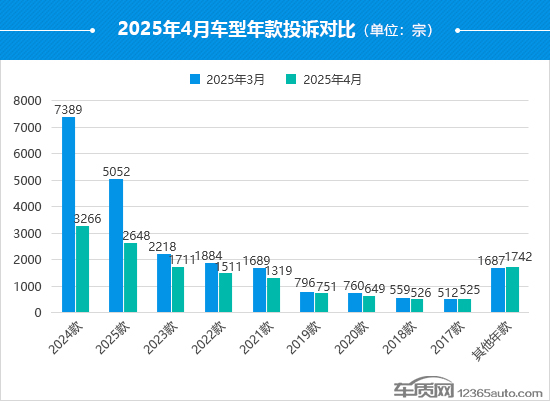The image size is (550, 401).
Task: Click the chart title 2025年4月车型年款投诉对比
Action: (x=237, y=29)
